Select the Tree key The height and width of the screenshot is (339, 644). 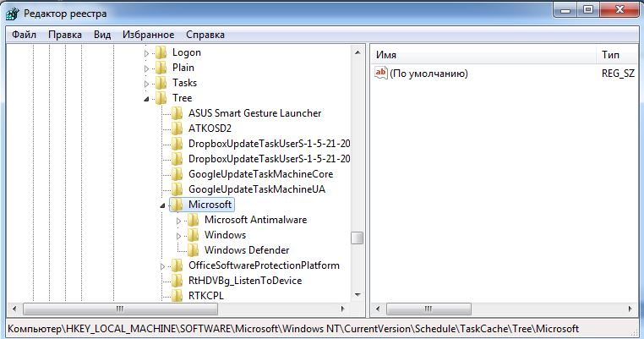[182, 98]
